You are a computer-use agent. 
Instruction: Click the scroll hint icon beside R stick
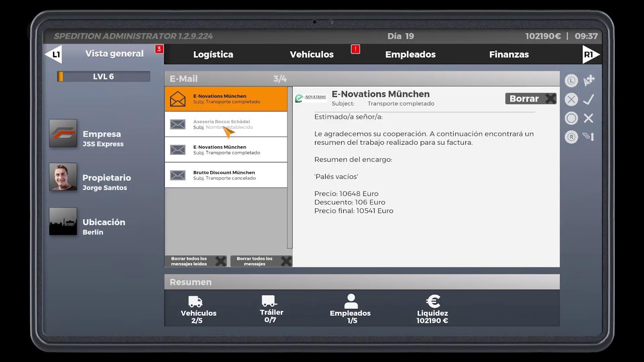pyautogui.click(x=589, y=137)
